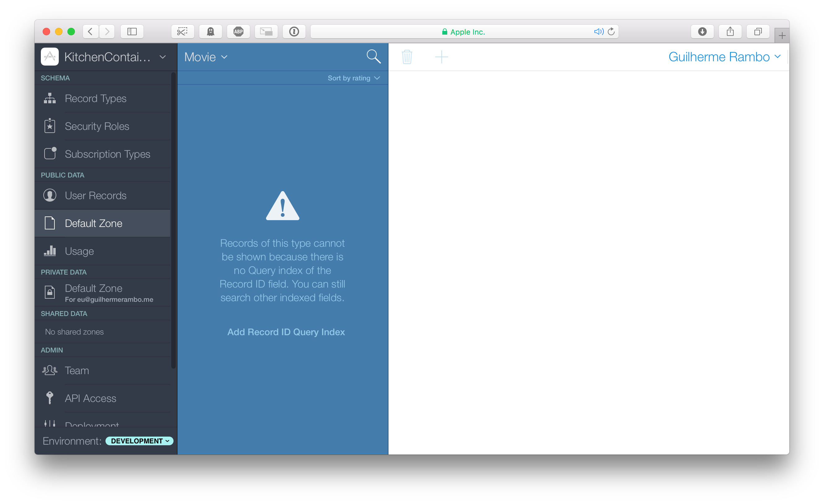Open API Access settings
The image size is (824, 504).
click(x=90, y=398)
